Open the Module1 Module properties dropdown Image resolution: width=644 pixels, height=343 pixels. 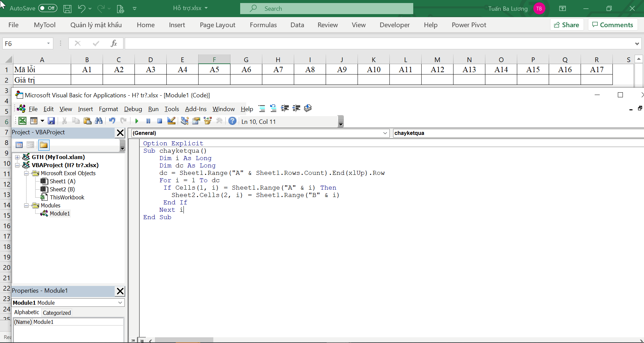click(120, 303)
